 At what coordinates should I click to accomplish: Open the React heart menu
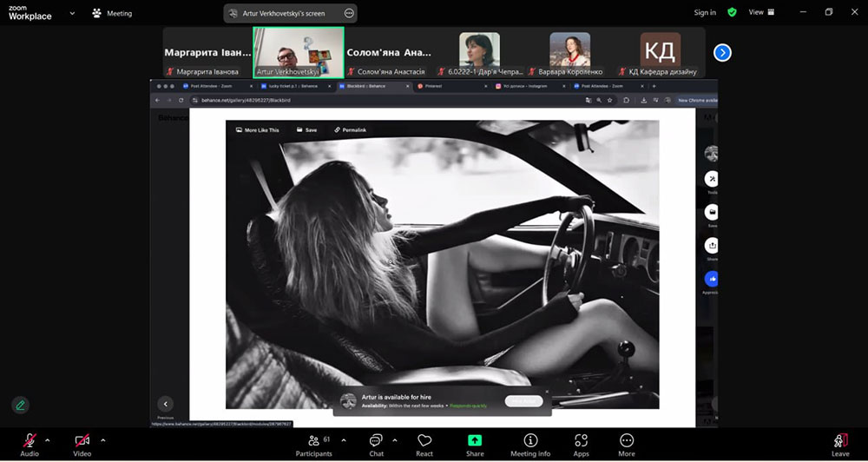(x=424, y=445)
